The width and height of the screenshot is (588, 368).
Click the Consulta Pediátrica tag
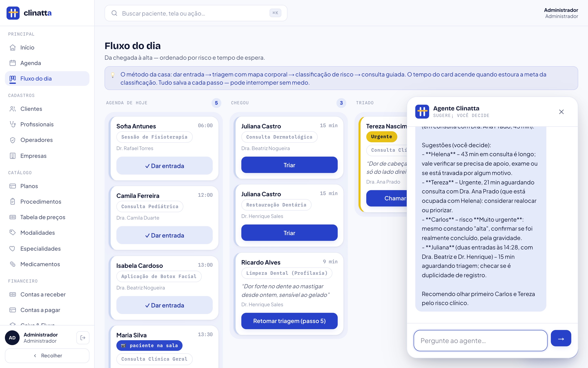click(x=150, y=206)
